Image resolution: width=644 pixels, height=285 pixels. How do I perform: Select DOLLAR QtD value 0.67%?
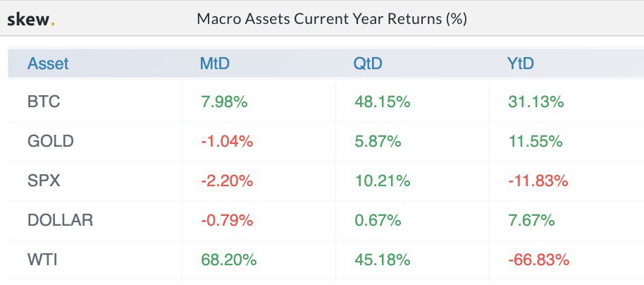click(x=377, y=220)
